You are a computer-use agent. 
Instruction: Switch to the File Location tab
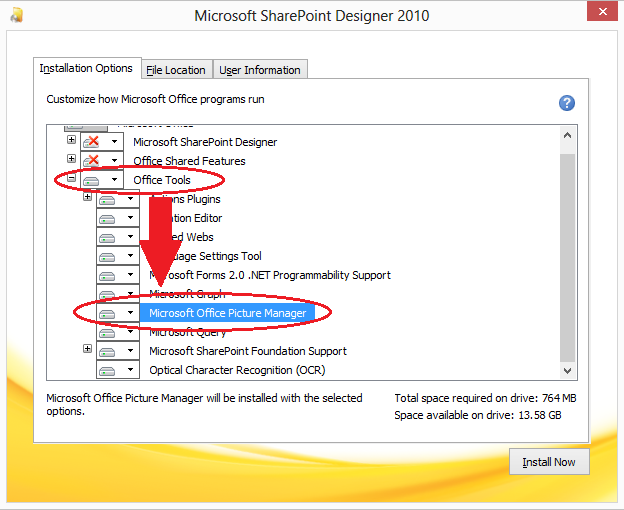pos(176,70)
